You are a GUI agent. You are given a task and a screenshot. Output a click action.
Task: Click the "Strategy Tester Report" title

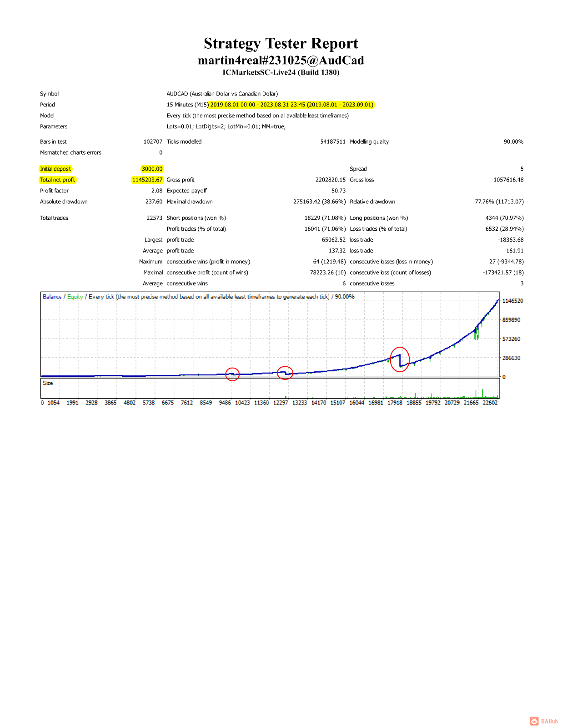point(281,44)
